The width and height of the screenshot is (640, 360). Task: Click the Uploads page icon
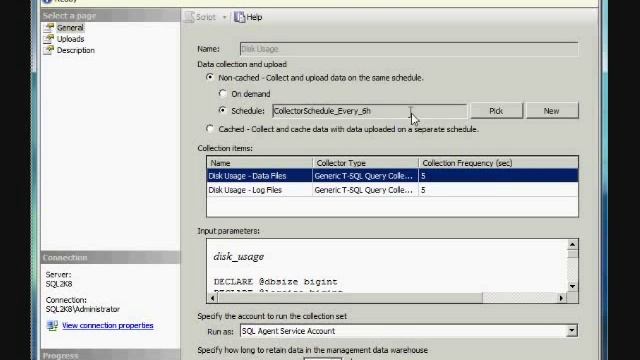click(49, 39)
